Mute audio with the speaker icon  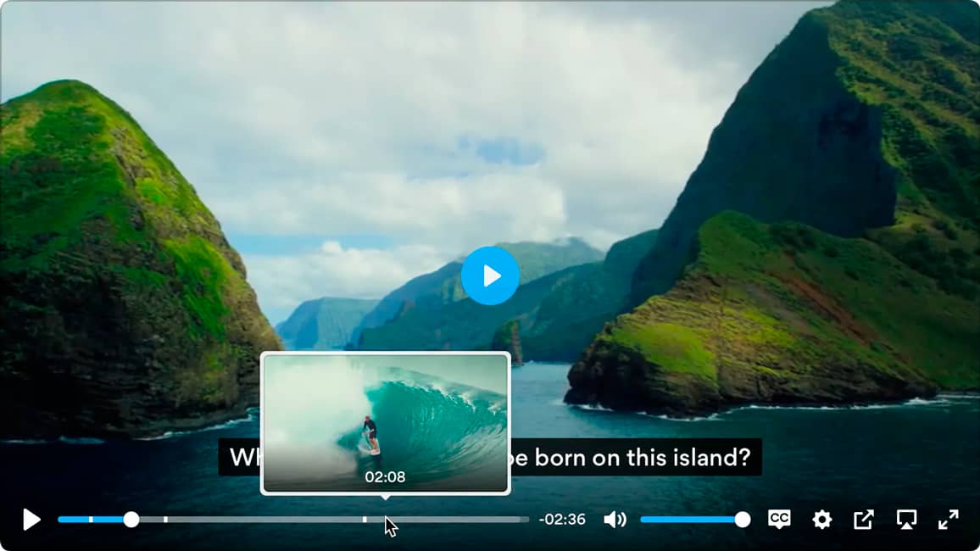pos(615,520)
